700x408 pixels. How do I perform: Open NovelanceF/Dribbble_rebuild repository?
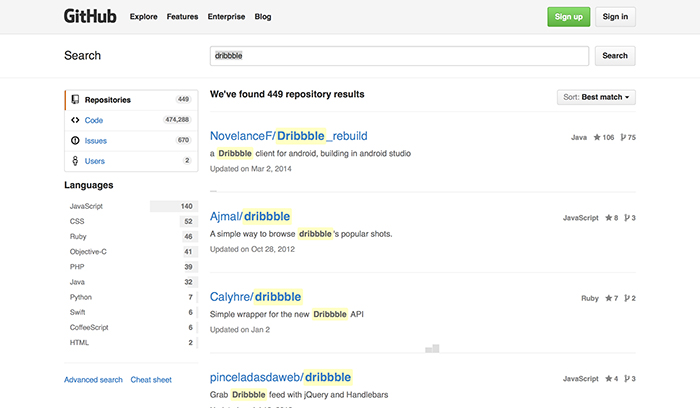coord(289,136)
